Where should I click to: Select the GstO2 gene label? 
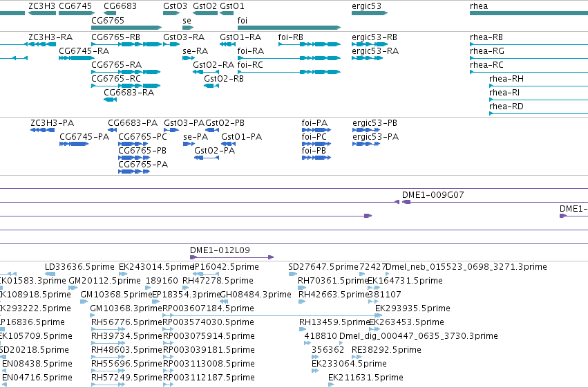(205, 6)
